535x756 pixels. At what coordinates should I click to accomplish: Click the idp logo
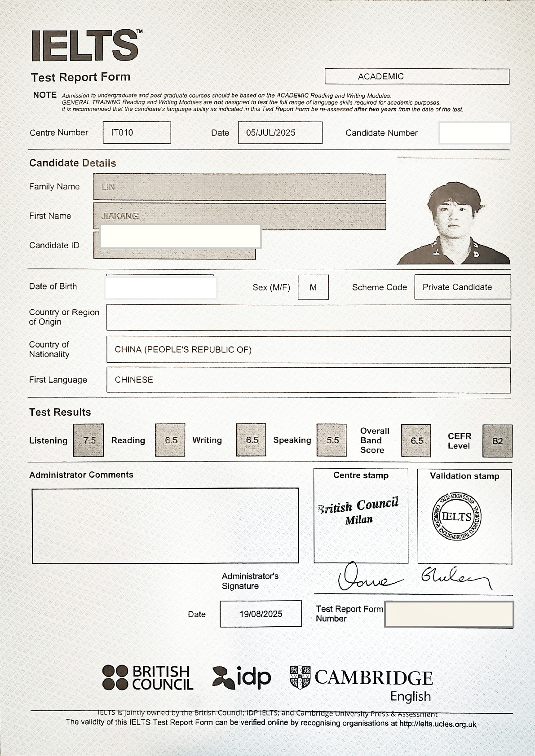pos(242,677)
